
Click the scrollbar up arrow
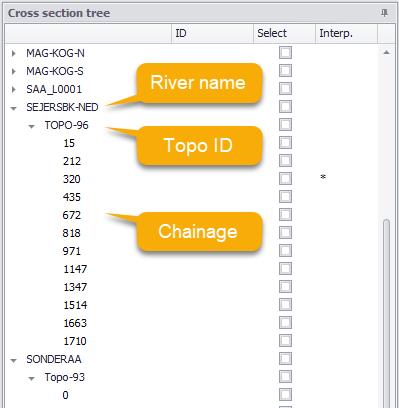click(386, 52)
